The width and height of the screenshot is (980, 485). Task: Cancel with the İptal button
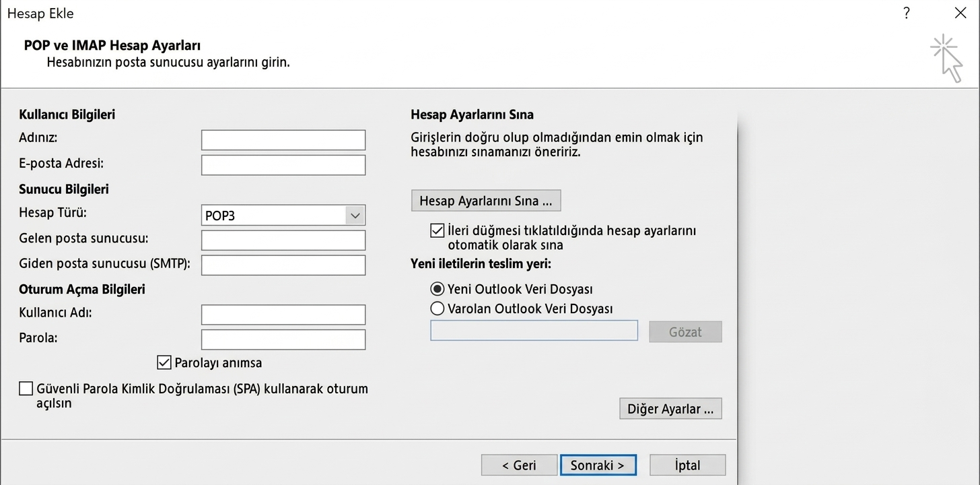click(687, 465)
